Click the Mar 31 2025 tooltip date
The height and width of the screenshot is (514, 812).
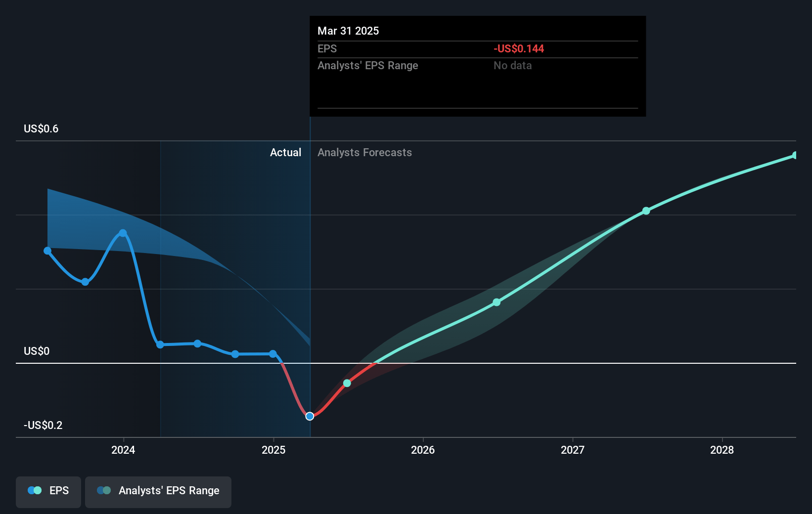tap(348, 31)
